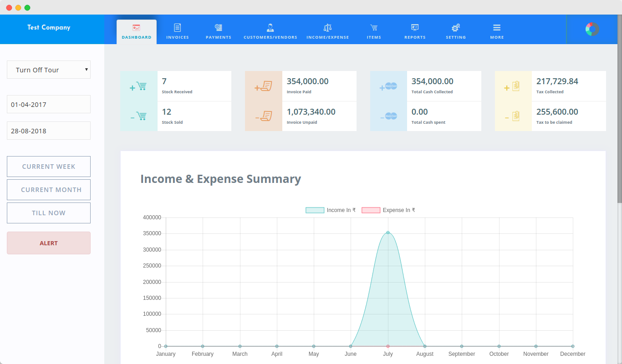Open the Reports section
This screenshot has width=622, height=364.
[415, 32]
